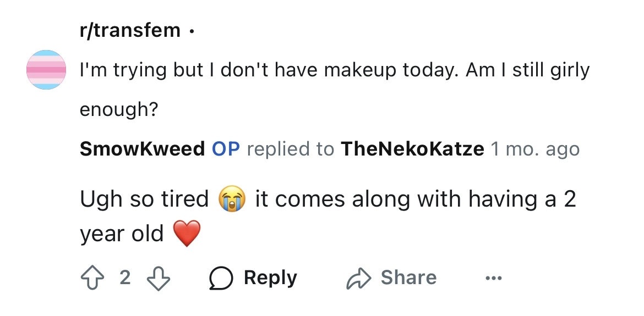Open TheNekoKatze's user profile
Image resolution: width=644 pixels, height=316 pixels.
tap(412, 148)
